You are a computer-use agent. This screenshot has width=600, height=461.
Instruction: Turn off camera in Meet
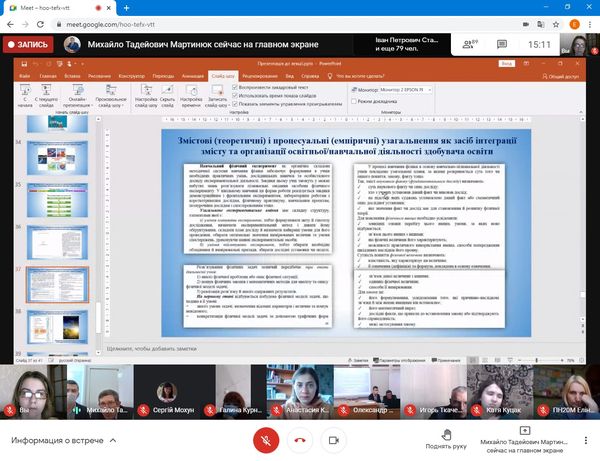(x=334, y=439)
